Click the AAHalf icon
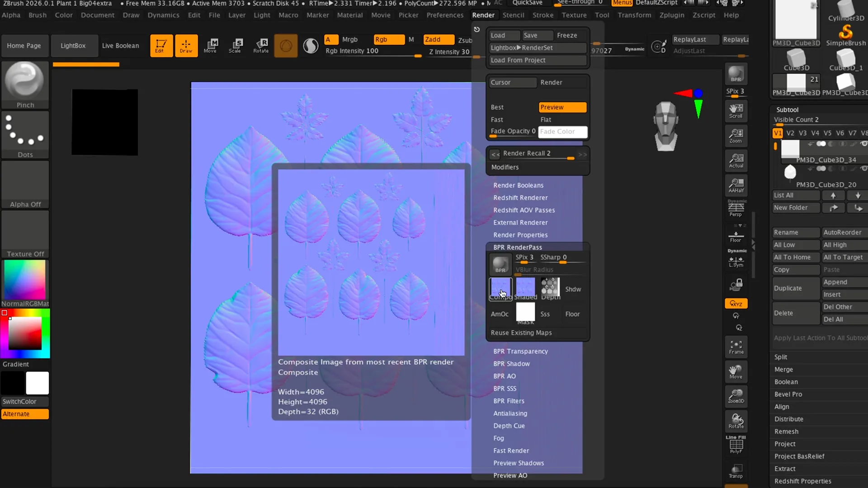 point(736,185)
